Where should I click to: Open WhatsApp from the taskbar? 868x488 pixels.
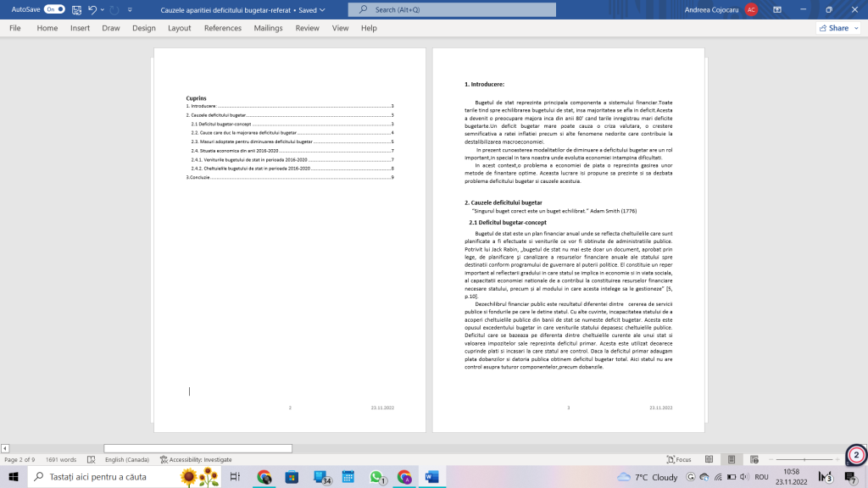pos(377,477)
